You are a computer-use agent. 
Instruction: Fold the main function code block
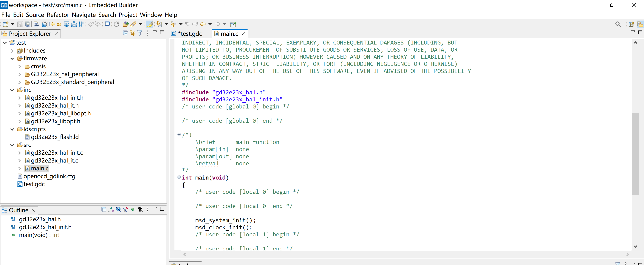pos(179,177)
